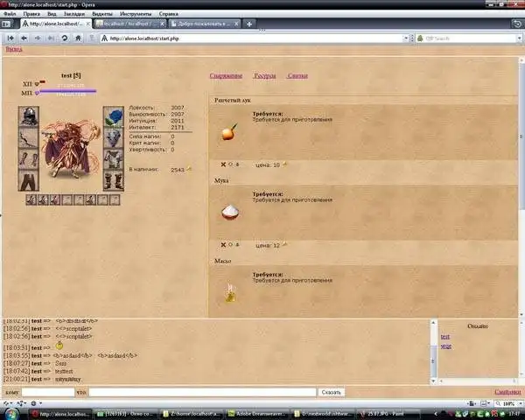Click the character avatar image
This screenshot has height=420, width=525.
point(71,149)
